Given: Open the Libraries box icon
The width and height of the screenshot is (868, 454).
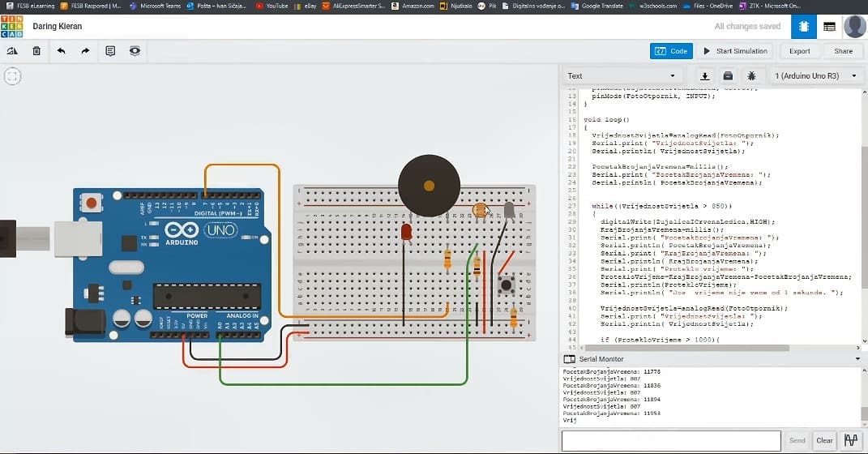Looking at the screenshot, I should click(728, 76).
